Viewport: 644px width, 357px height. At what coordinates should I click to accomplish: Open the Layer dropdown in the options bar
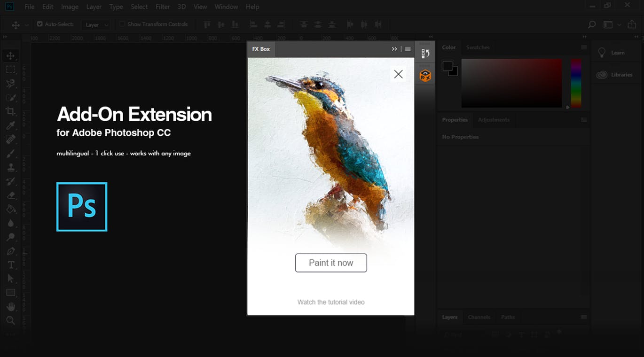click(x=96, y=24)
